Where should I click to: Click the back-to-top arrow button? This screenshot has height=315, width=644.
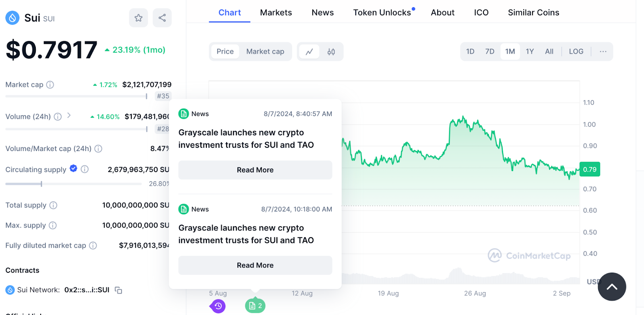[x=612, y=287]
